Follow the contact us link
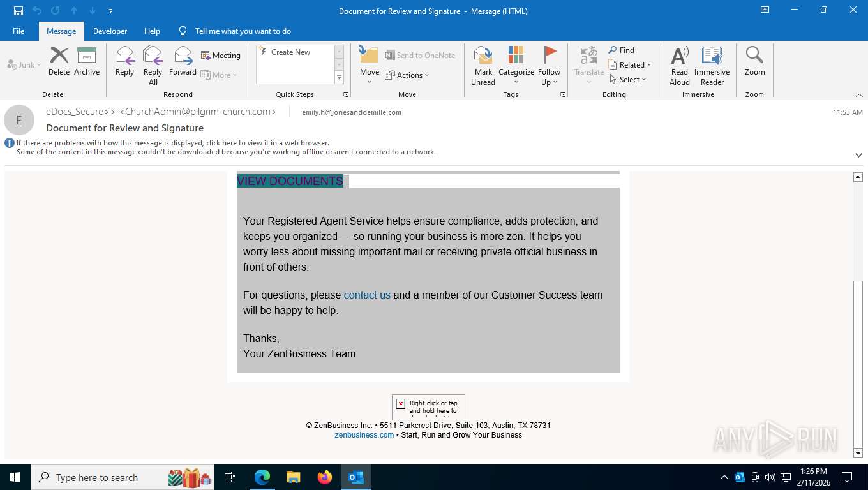The width and height of the screenshot is (868, 490). 367,295
